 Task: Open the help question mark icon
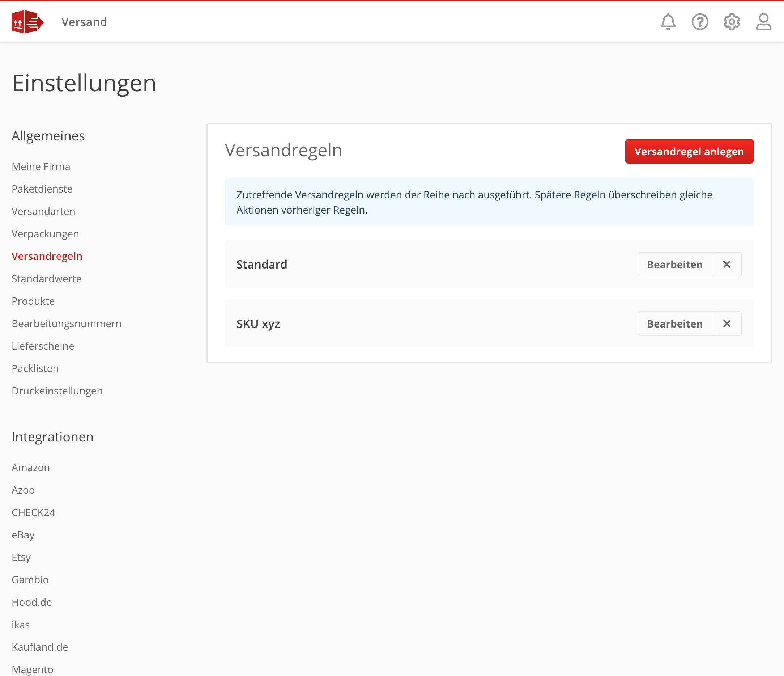tap(700, 22)
